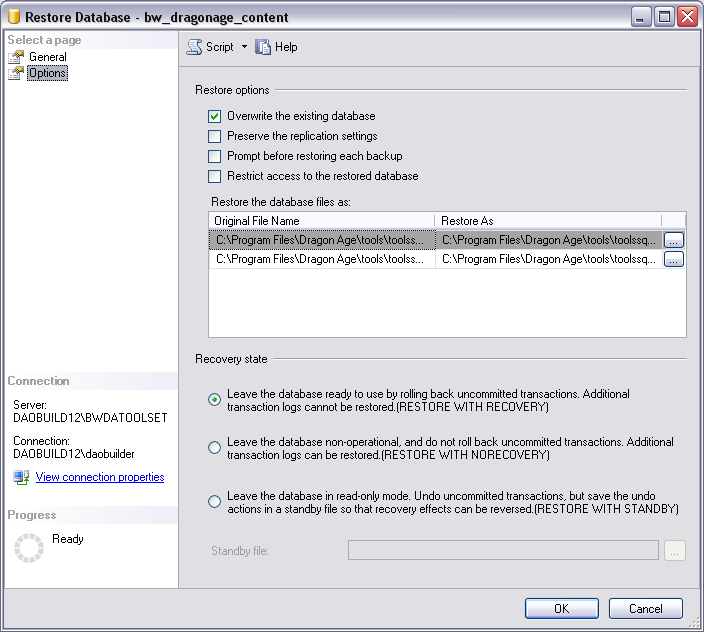Select the General page
This screenshot has width=704, height=632.
[47, 57]
